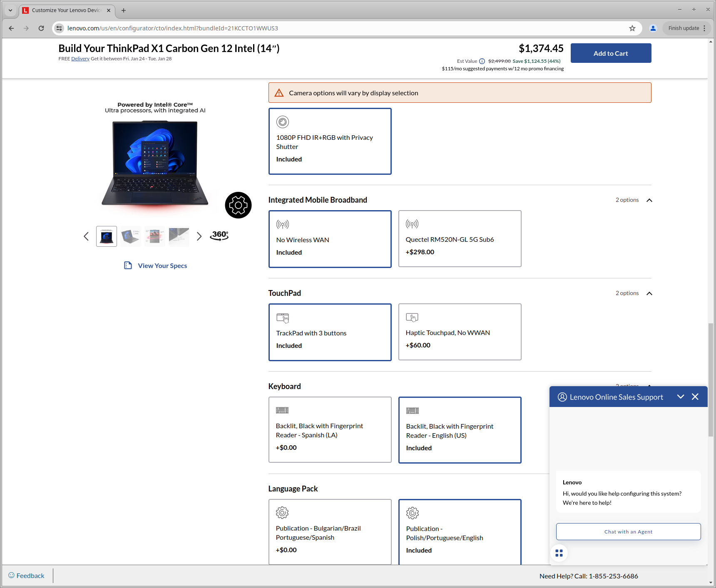Bookmark this page with the star icon

[632, 28]
